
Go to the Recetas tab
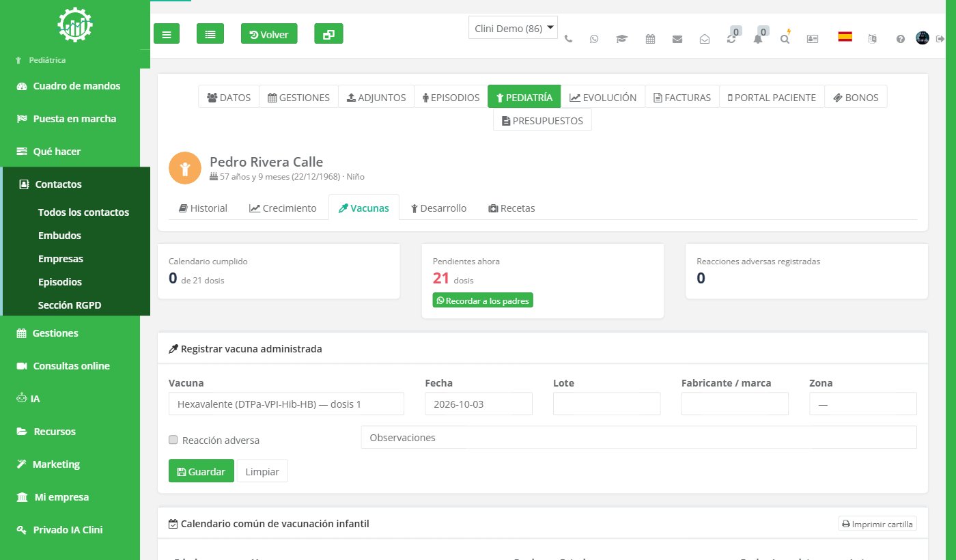pos(511,208)
